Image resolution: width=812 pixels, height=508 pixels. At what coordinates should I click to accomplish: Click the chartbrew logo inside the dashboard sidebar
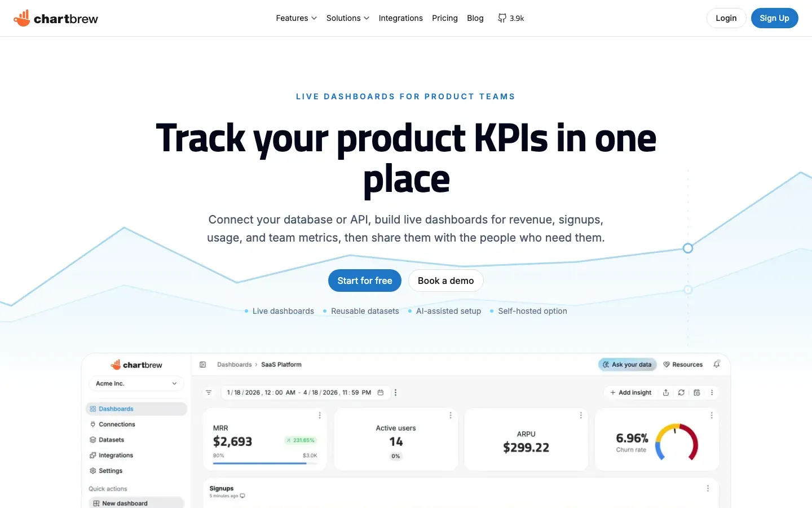tap(136, 365)
